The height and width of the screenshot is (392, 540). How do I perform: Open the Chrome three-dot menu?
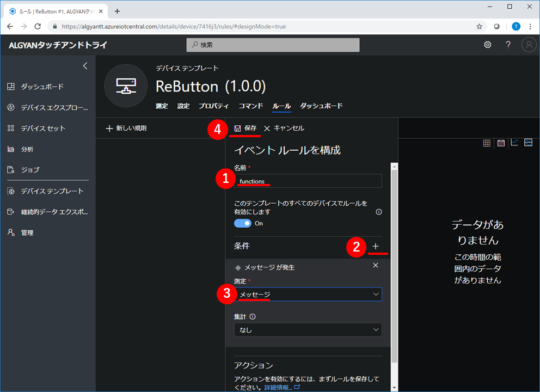530,27
